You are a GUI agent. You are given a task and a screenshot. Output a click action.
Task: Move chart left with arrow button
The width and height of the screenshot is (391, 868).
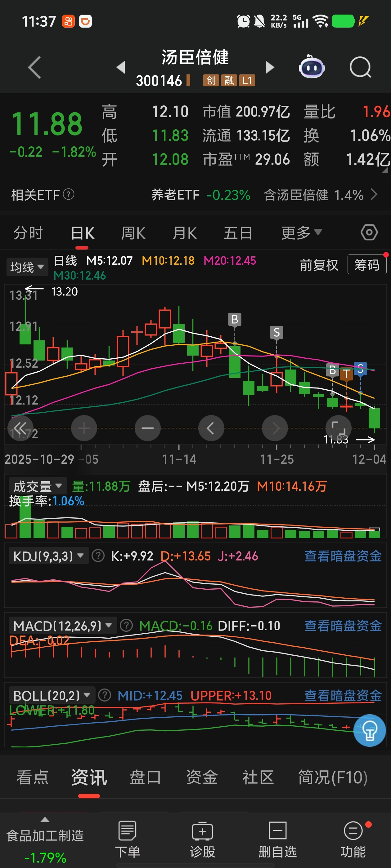(x=211, y=428)
